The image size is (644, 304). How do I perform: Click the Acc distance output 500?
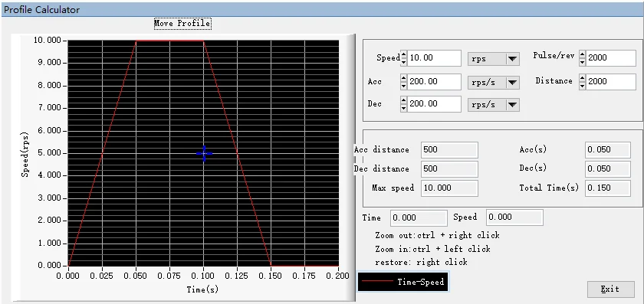pos(449,150)
